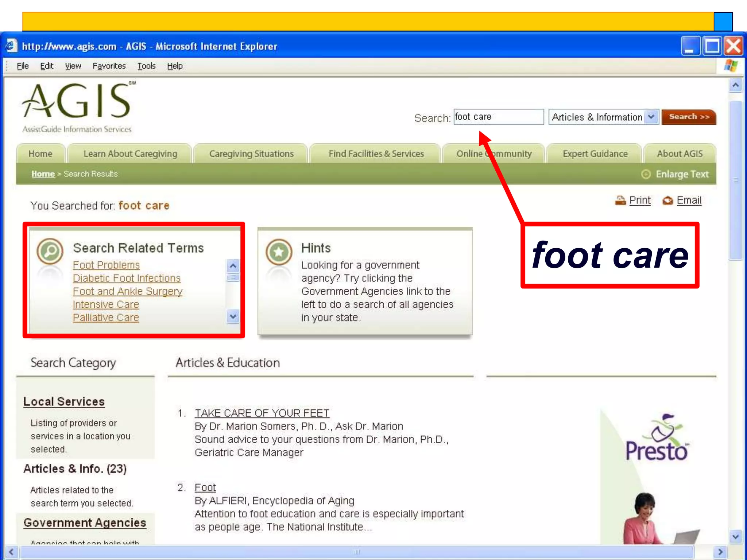Click the 'Search Results' breadcrumb text
Screen dimensions: 747x560
point(90,174)
